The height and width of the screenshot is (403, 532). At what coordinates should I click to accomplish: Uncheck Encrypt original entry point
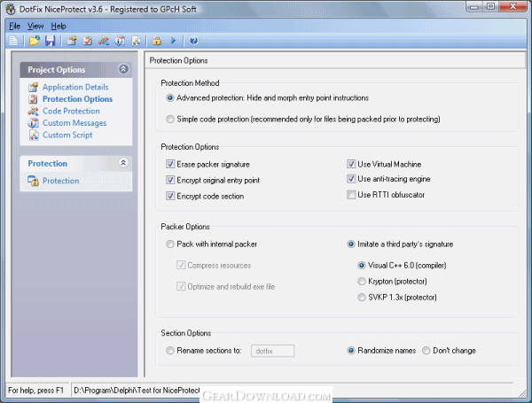(170, 180)
